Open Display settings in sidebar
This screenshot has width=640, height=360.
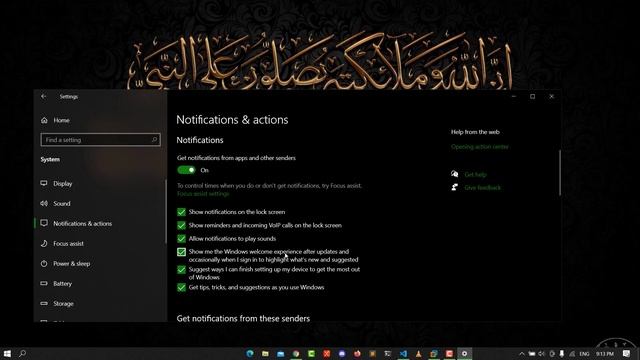pyautogui.click(x=62, y=184)
